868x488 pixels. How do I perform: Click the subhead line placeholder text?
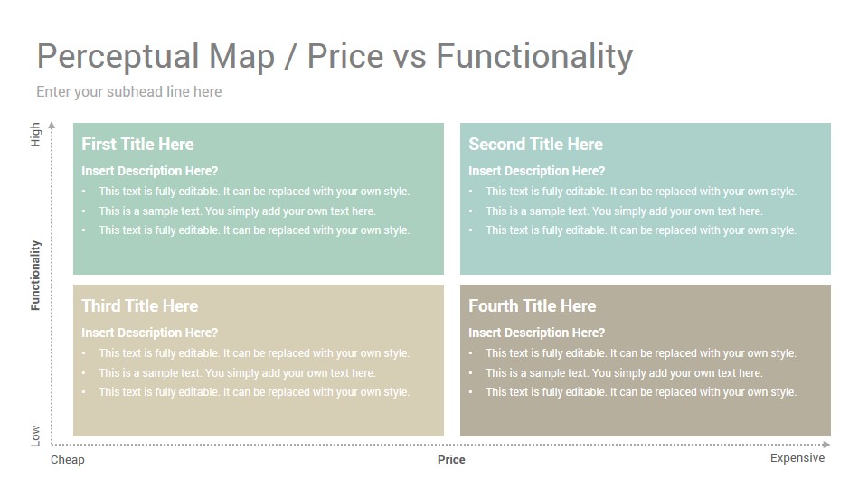point(129,92)
